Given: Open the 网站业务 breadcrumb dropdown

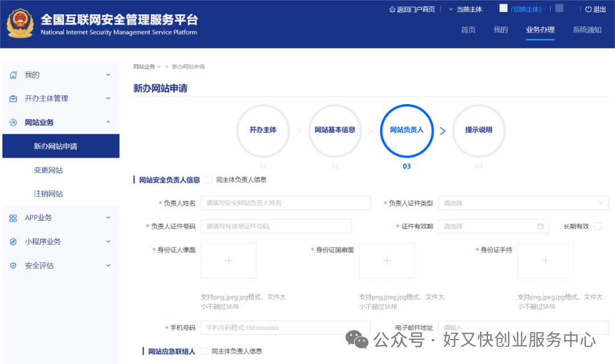Looking at the screenshot, I should coord(147,67).
